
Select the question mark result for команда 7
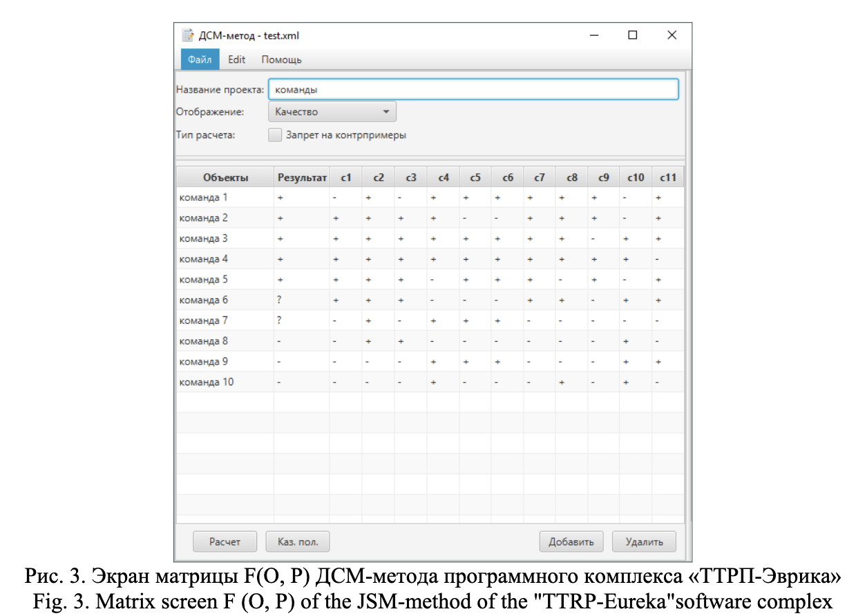(280, 321)
